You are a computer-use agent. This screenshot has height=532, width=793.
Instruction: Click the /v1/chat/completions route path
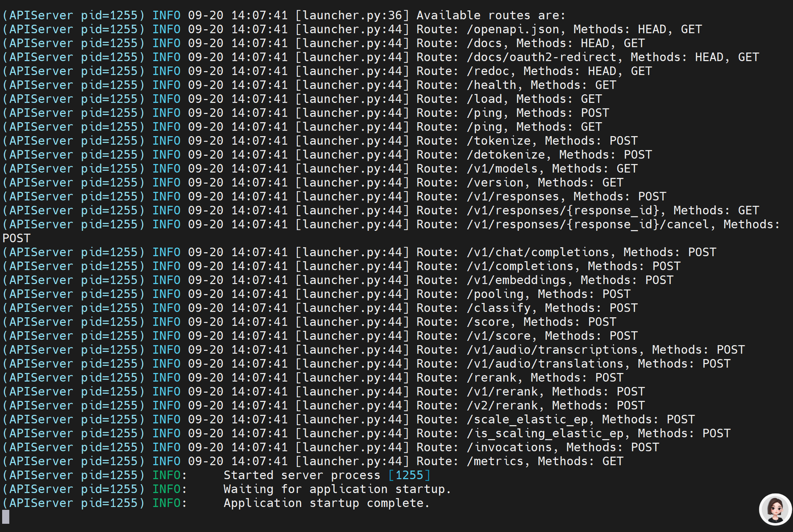[x=537, y=252]
